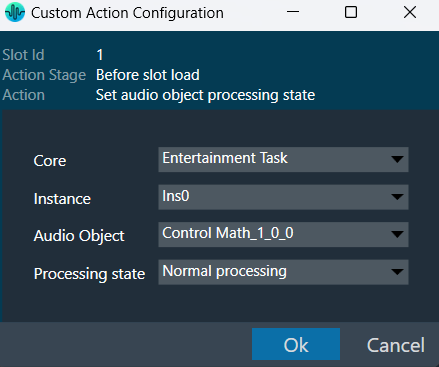Expand the Core dropdown arrow

click(397, 160)
